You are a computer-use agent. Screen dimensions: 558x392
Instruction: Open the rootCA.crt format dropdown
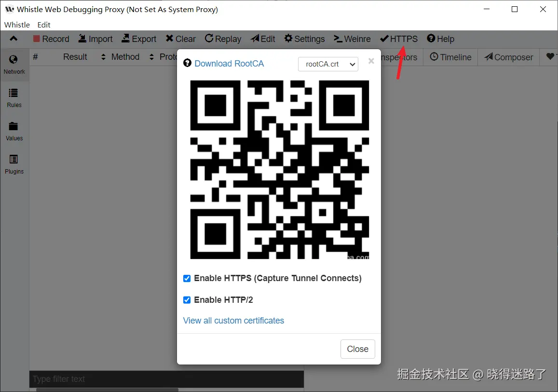[328, 64]
